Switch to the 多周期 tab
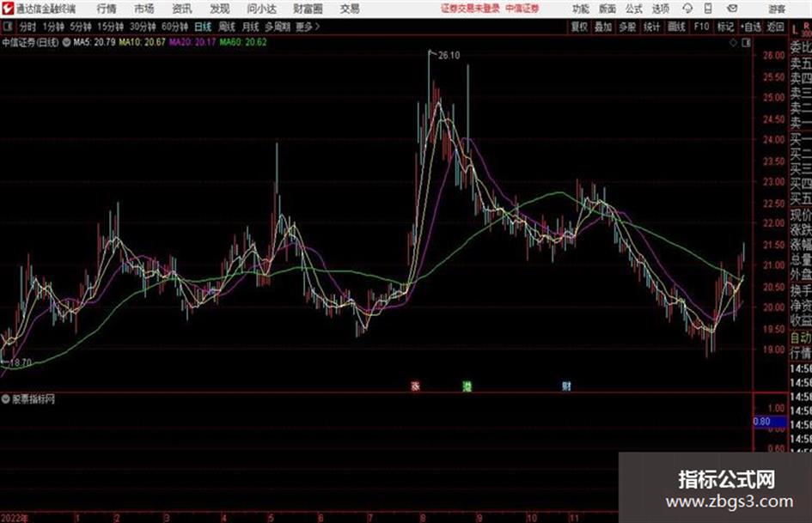812x523 pixels. (278, 27)
